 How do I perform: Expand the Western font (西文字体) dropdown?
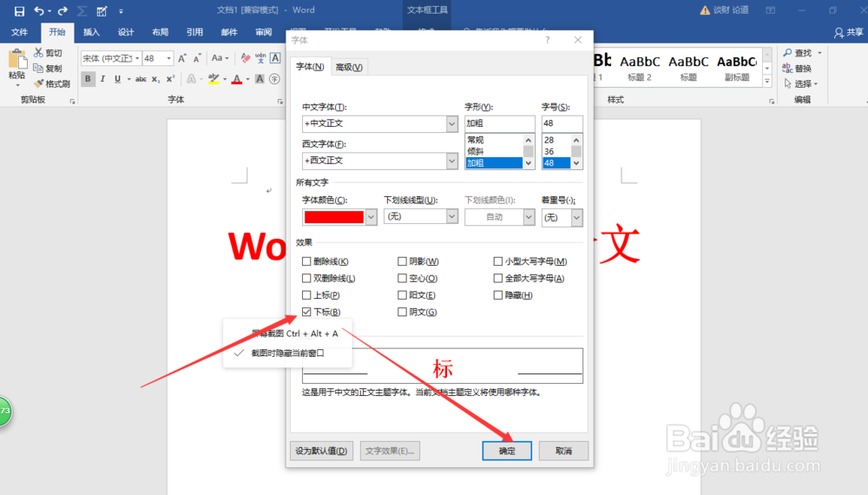tap(451, 161)
